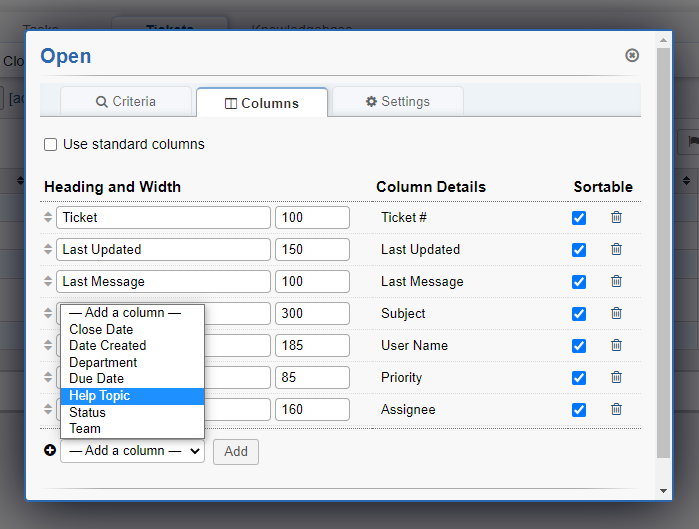Open the Settings tab

pos(398,102)
